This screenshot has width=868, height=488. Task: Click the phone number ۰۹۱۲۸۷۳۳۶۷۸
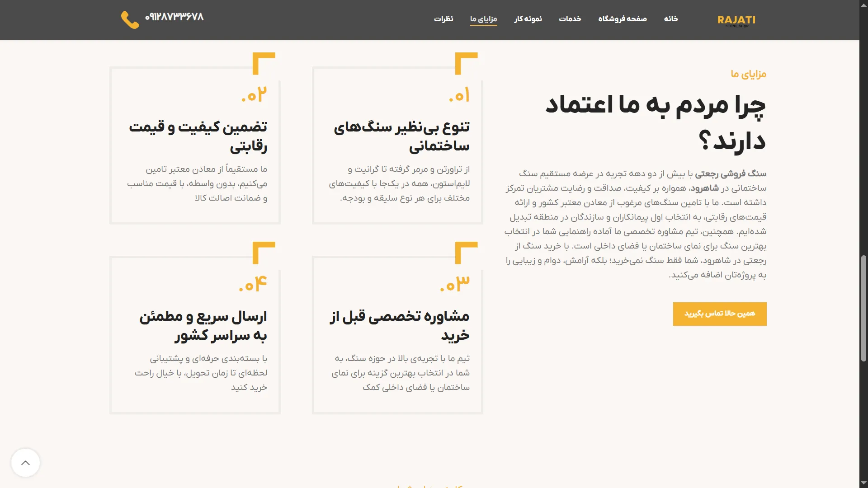tap(174, 17)
